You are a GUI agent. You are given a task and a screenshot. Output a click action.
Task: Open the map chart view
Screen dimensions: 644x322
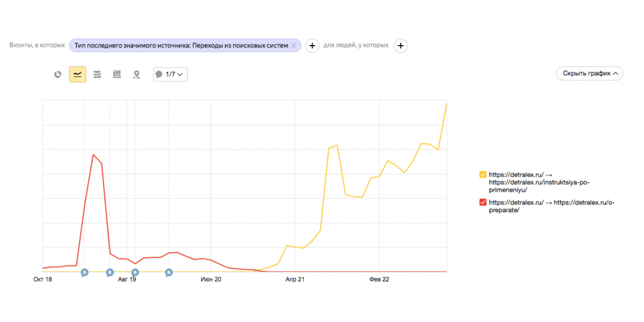(136, 74)
